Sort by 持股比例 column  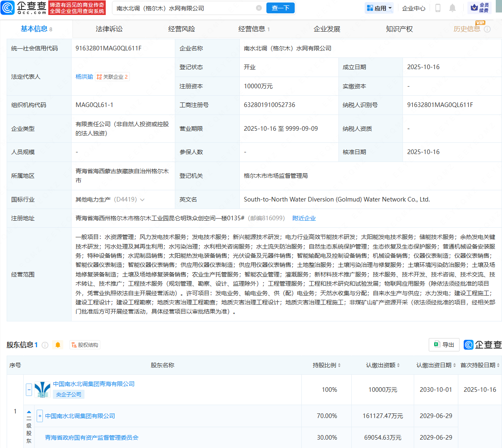327,365
